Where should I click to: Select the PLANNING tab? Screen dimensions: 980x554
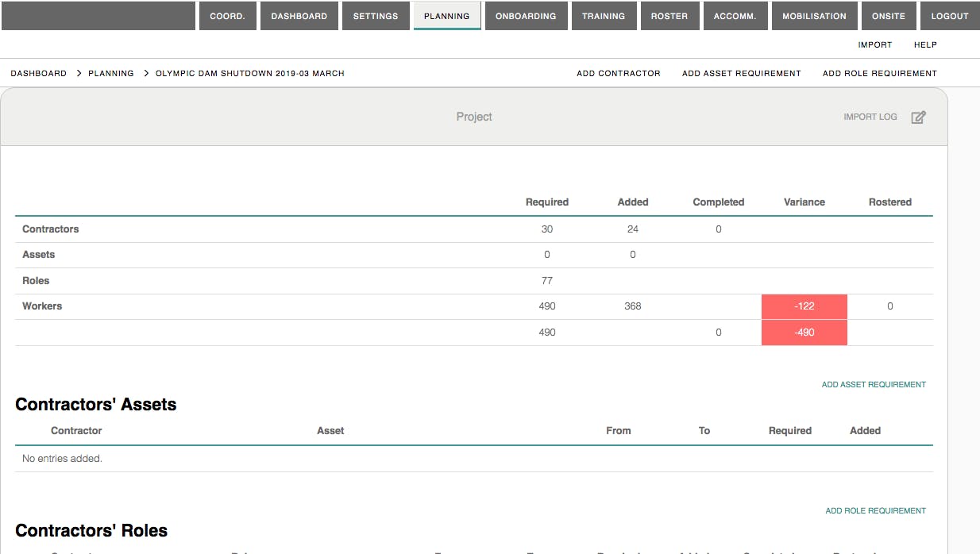coord(447,16)
